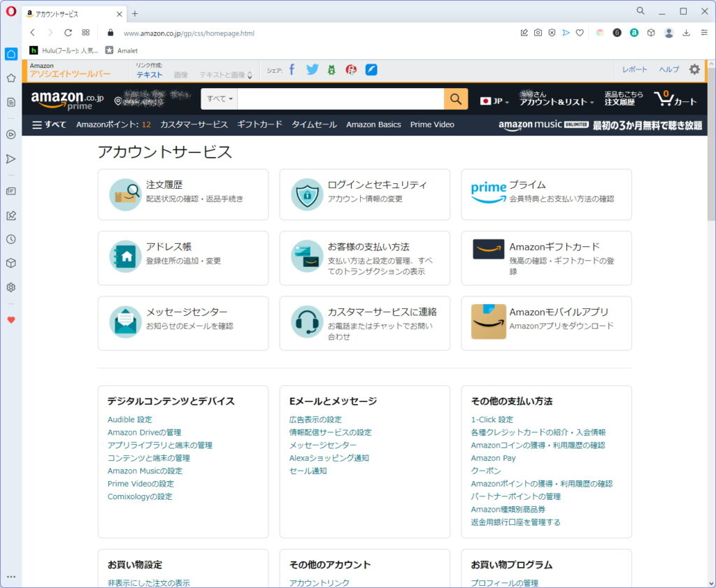The width and height of the screenshot is (716, 588).
Task: Expand アカウント&リスト dropdown
Action: (x=557, y=99)
